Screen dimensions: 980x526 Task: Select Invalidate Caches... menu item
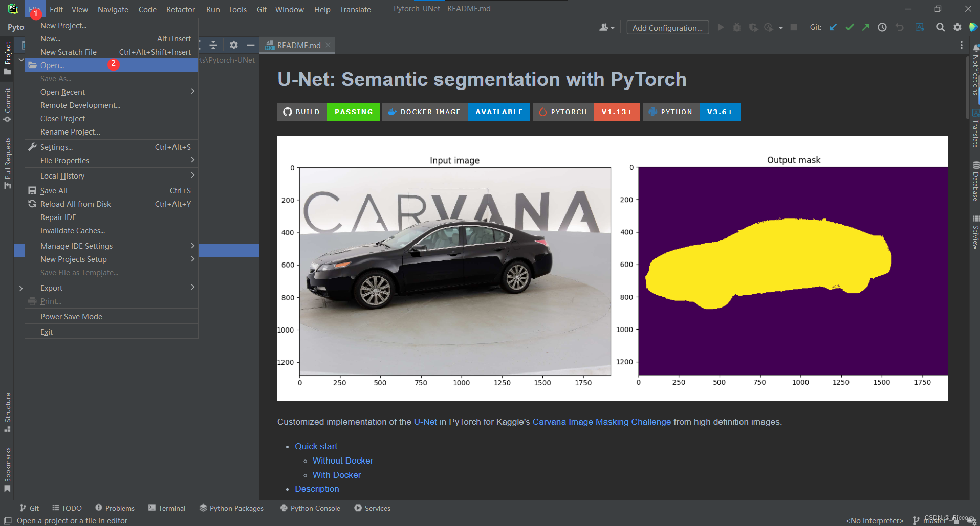(112, 230)
